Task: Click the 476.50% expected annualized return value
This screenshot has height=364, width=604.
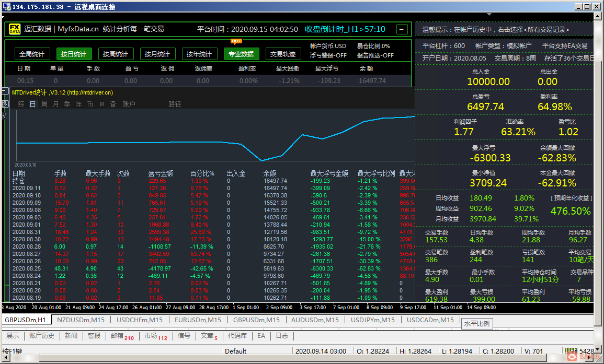Action: [571, 211]
